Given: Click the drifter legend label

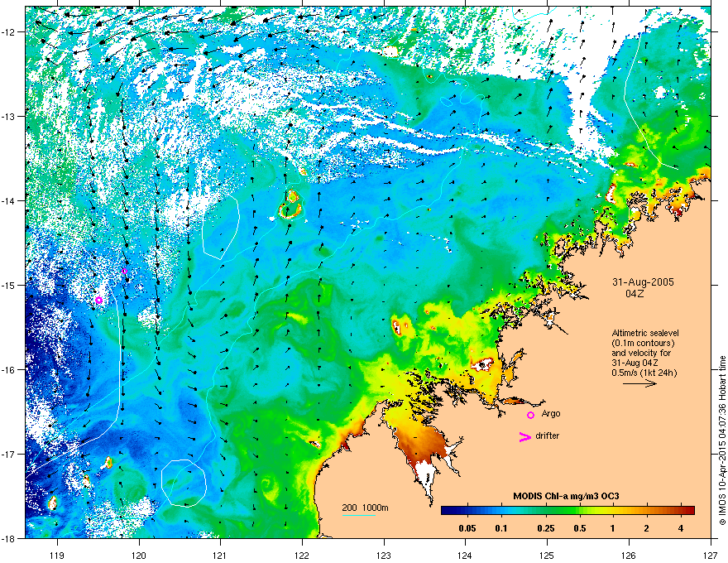Looking at the screenshot, I should (548, 435).
